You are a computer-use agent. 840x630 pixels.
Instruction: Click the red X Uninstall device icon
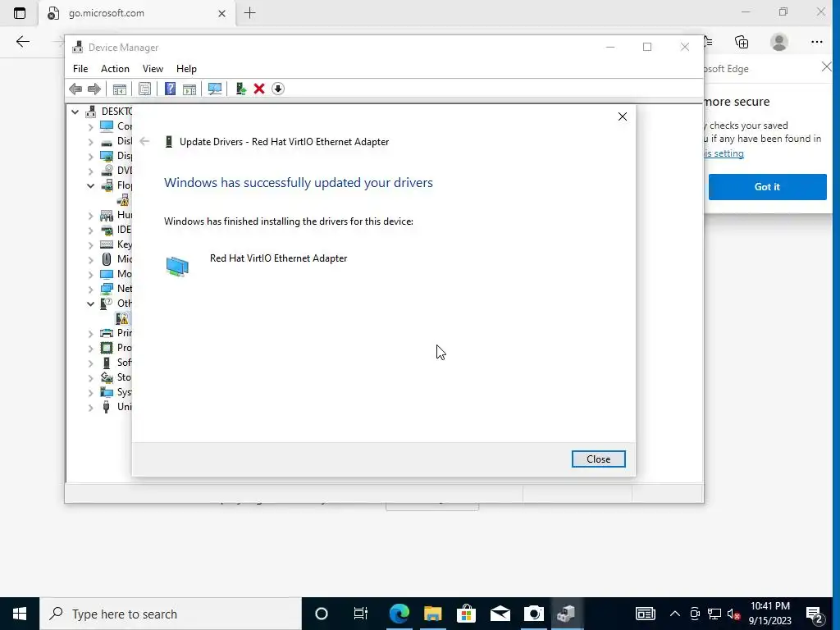[259, 89]
